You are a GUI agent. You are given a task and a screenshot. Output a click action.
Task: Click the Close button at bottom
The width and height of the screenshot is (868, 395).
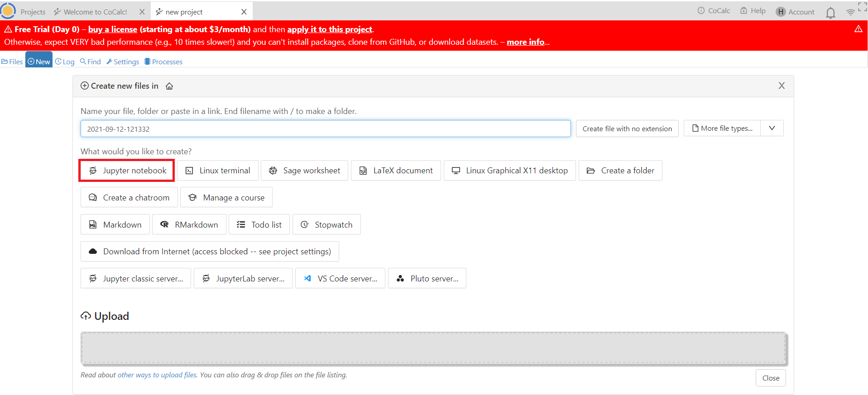771,378
